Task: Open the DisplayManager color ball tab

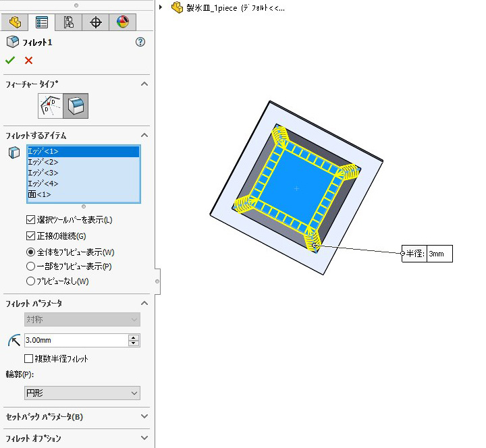Action: pos(122,22)
